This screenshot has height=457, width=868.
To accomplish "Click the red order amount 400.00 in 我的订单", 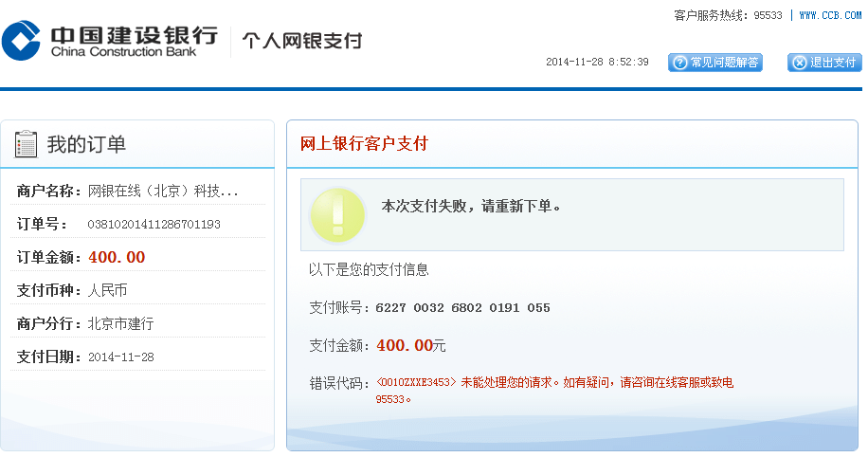I will click(117, 258).
